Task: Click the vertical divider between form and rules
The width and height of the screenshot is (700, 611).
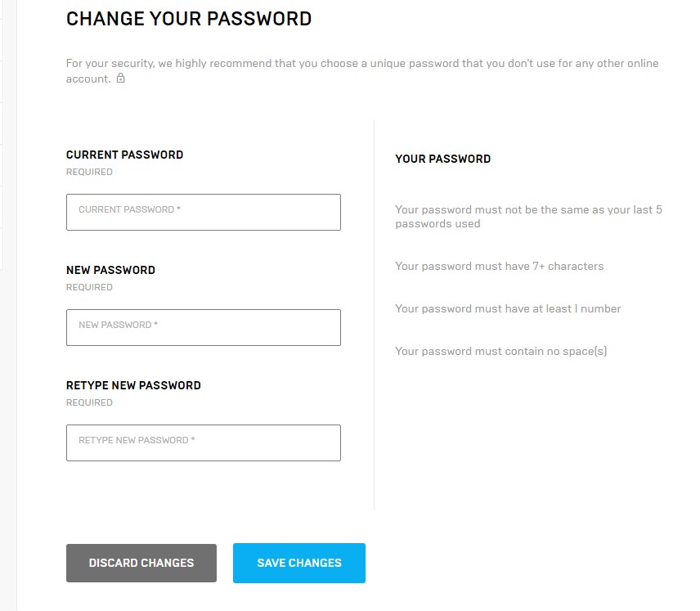Action: point(374,315)
